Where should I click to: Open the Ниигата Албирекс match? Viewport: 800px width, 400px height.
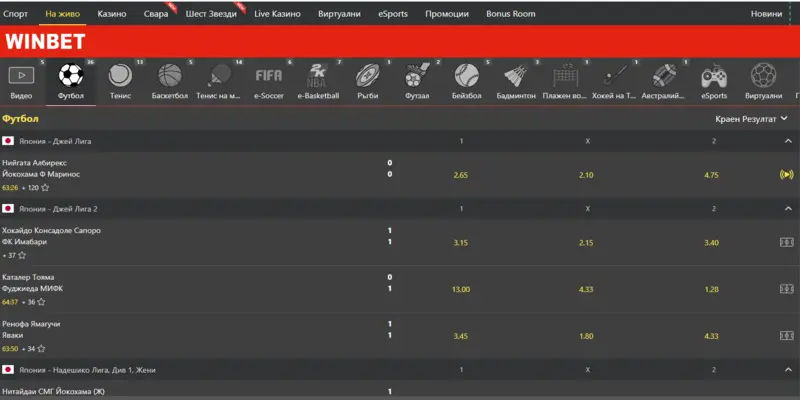[35, 163]
